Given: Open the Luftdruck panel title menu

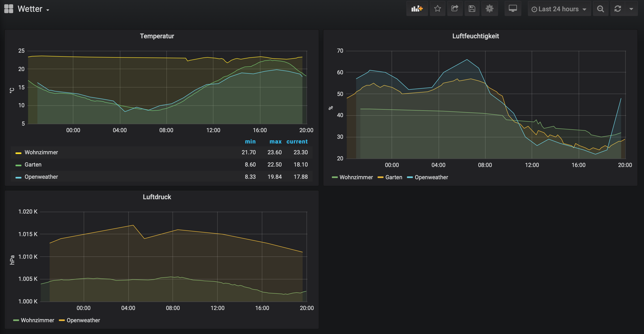Looking at the screenshot, I should pyautogui.click(x=157, y=197).
